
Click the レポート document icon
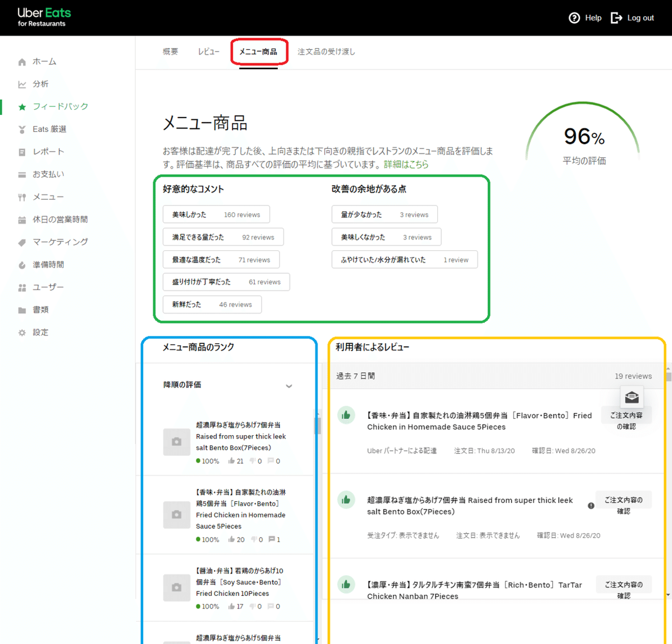22,152
